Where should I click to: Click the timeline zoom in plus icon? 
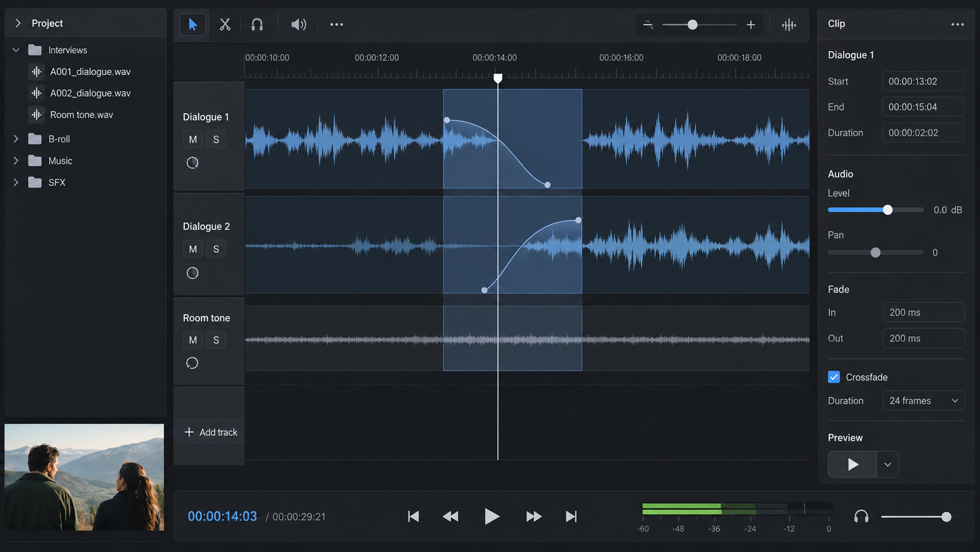point(751,25)
